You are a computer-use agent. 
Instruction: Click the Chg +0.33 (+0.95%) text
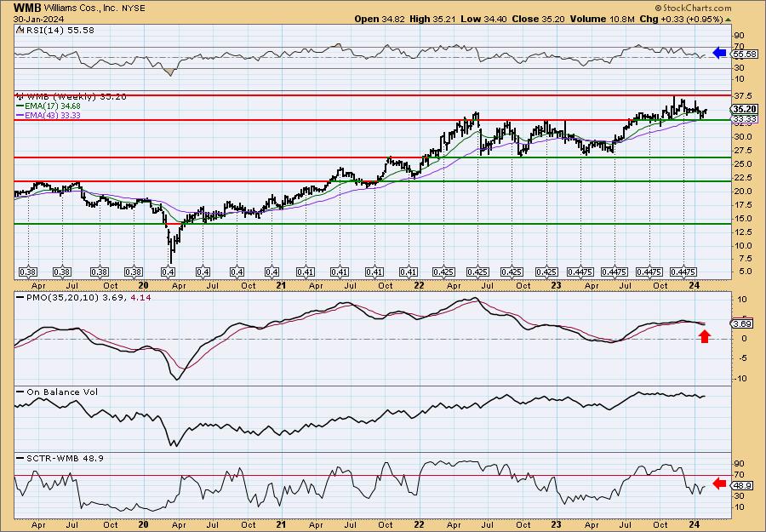681,19
